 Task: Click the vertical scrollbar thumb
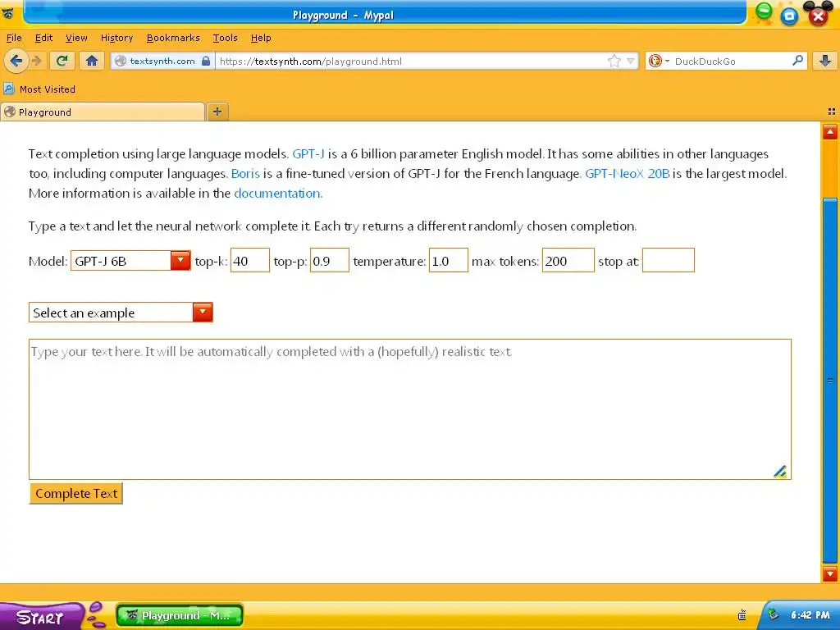(830, 381)
